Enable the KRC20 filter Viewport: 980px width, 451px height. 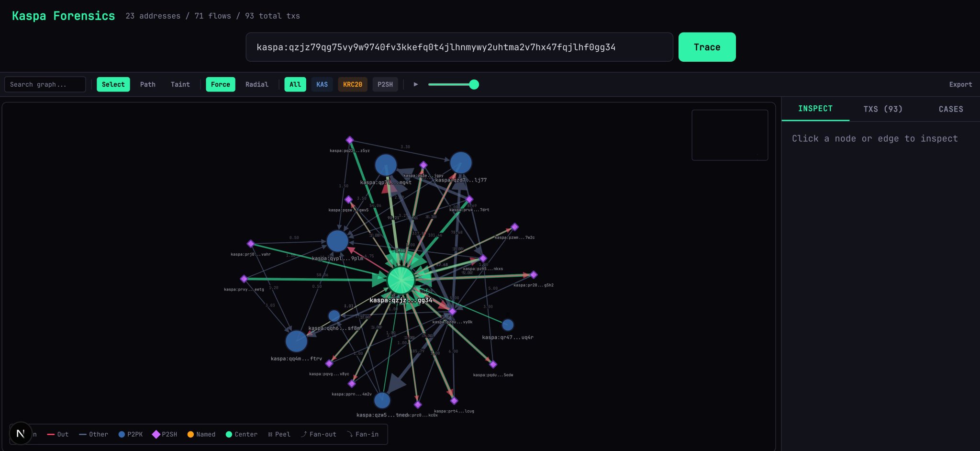coord(352,84)
